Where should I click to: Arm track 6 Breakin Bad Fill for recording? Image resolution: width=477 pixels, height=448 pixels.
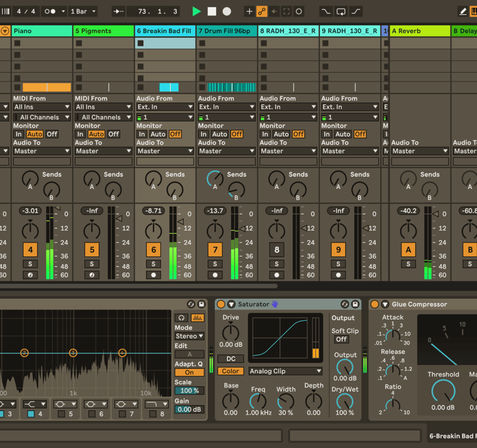click(153, 275)
